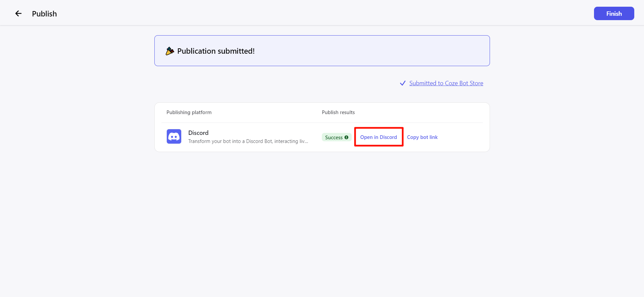
Task: Click the Discord logo icon
Action: (x=174, y=137)
